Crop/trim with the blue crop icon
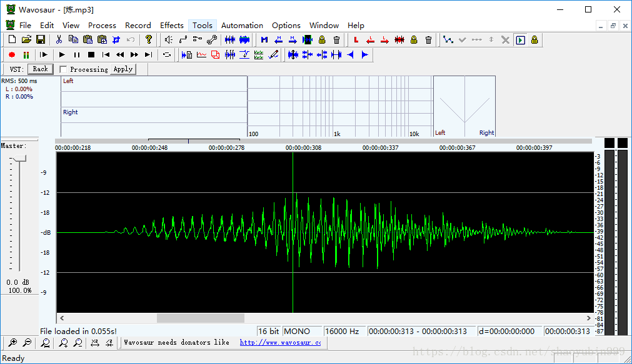 click(x=116, y=39)
